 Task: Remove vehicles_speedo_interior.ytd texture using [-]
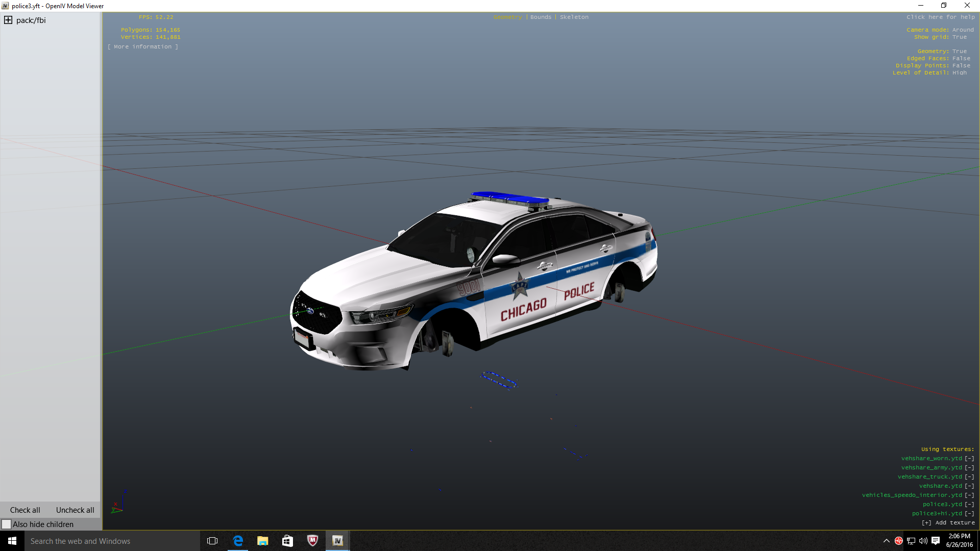[x=969, y=495]
